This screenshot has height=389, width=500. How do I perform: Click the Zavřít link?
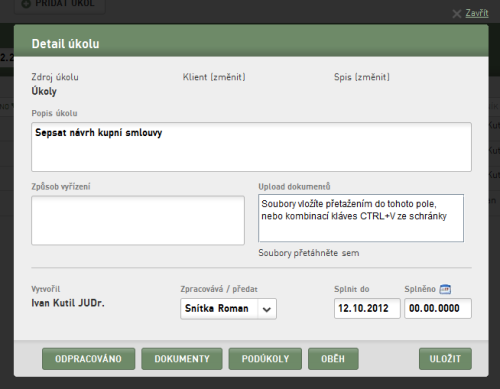point(477,13)
